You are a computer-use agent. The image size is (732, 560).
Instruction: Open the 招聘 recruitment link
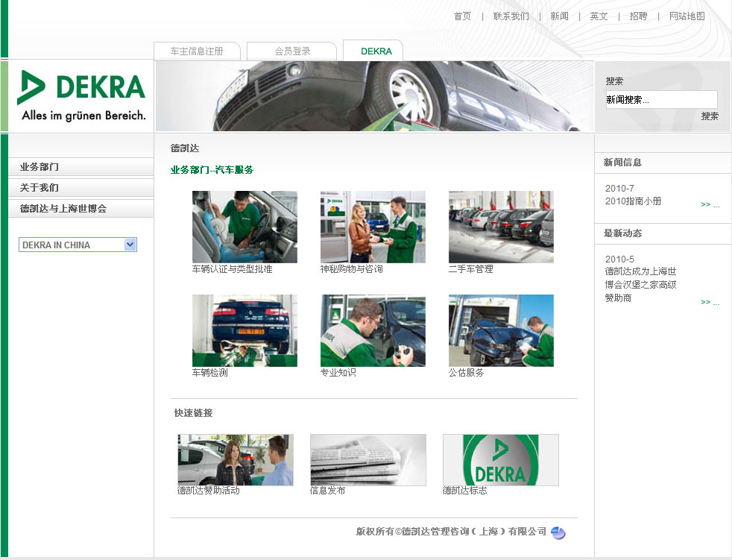coord(638,16)
